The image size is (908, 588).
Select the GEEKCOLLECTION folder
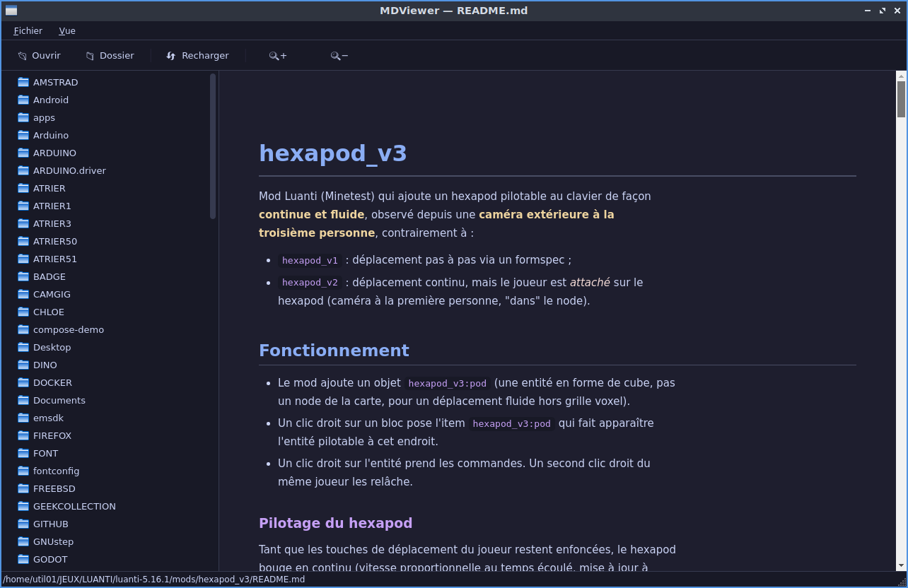coord(74,506)
